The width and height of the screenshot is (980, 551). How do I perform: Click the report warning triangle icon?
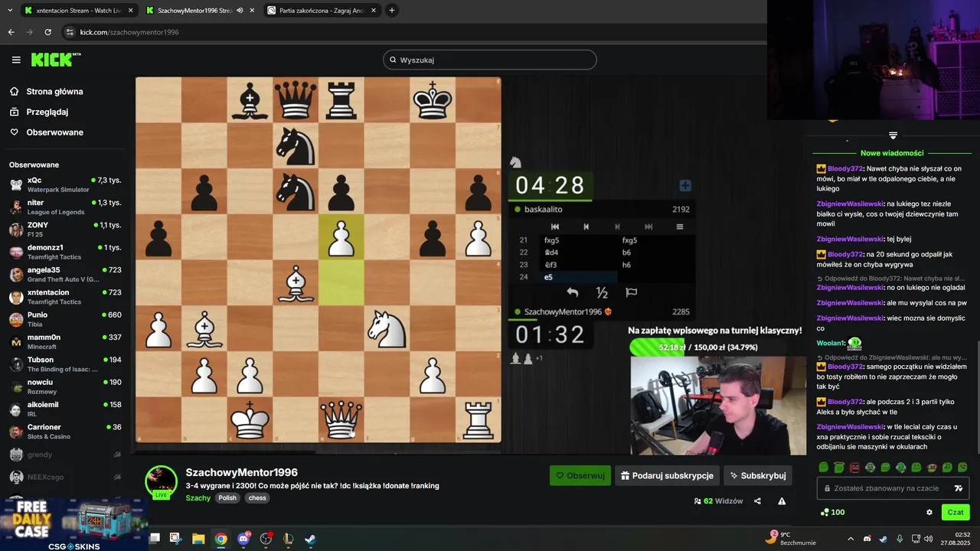[782, 501]
